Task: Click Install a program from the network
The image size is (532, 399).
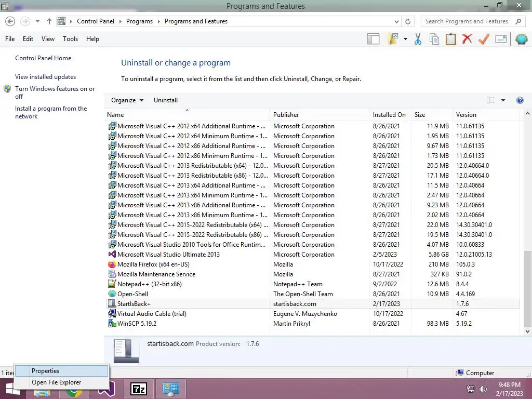Action: pos(51,112)
